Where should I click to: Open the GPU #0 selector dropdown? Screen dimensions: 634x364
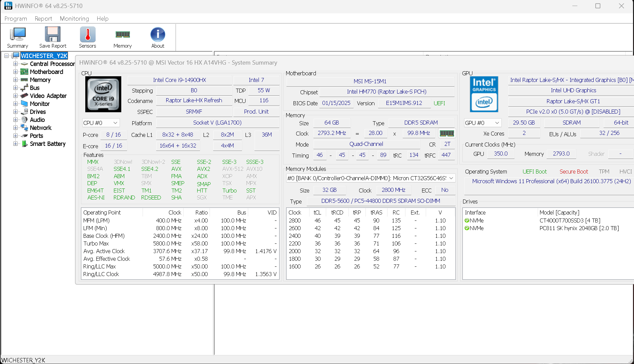pos(483,123)
